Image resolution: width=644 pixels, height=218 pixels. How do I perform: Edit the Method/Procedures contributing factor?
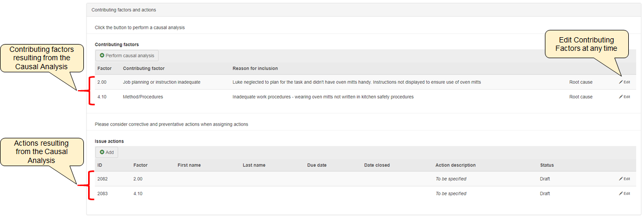624,97
